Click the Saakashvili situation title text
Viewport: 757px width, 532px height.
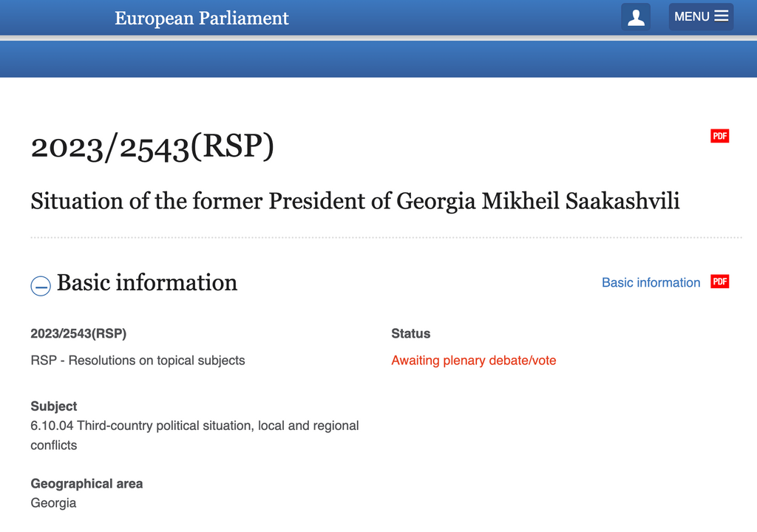[x=355, y=201]
